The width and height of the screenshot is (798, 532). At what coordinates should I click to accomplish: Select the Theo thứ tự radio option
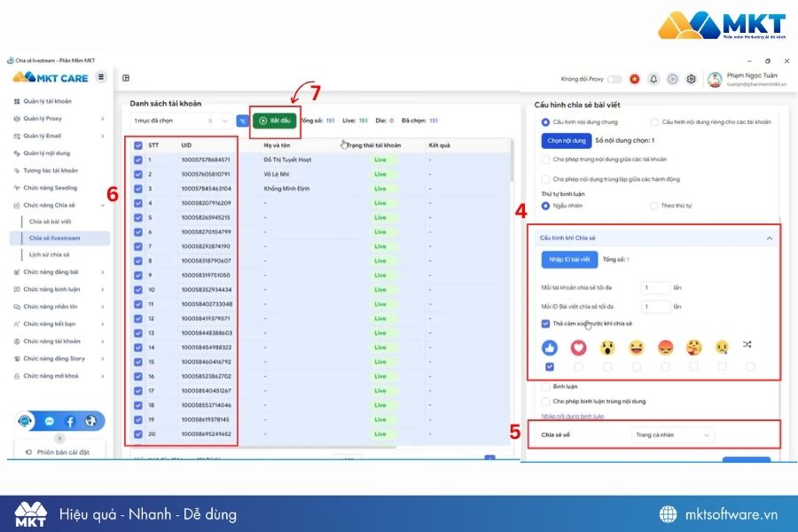654,206
